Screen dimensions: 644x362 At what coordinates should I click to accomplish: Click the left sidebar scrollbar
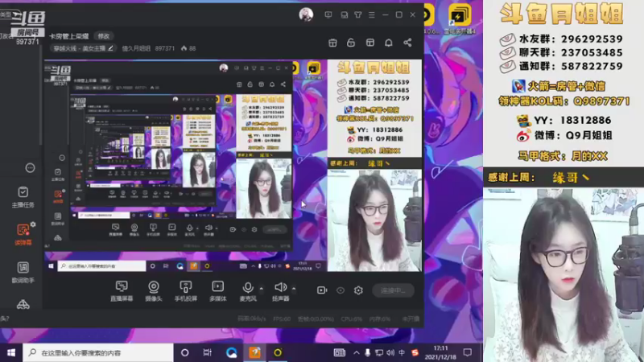(x=40, y=94)
